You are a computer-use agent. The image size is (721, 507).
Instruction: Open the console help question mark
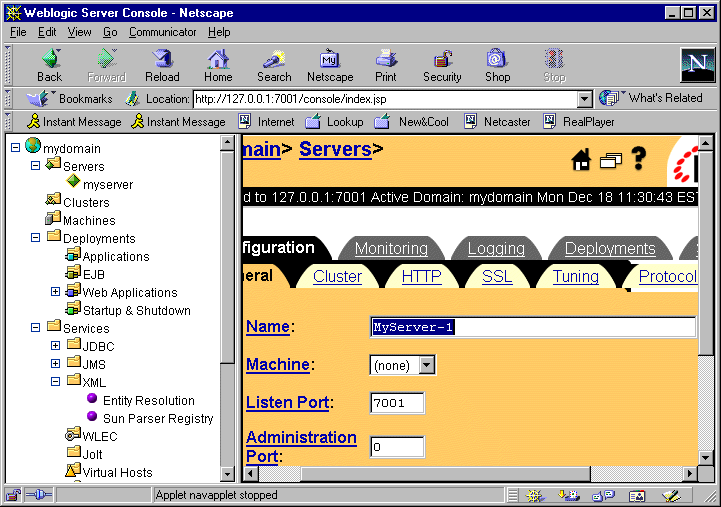[639, 159]
